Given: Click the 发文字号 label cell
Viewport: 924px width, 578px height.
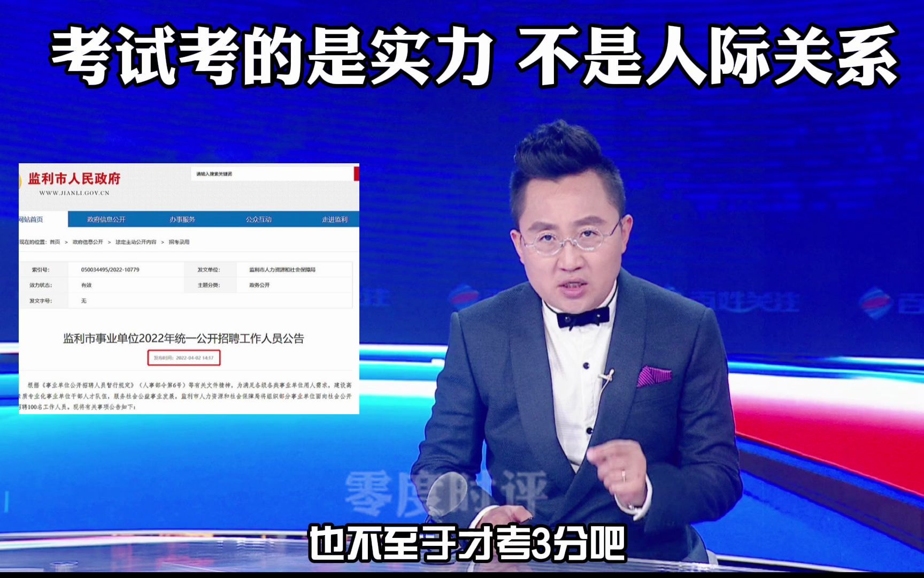Looking at the screenshot, I should [x=41, y=301].
